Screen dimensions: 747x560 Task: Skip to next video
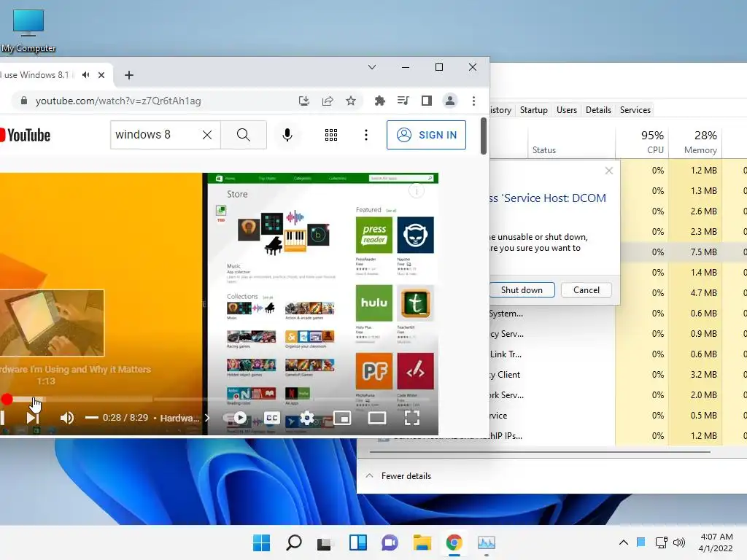32,418
